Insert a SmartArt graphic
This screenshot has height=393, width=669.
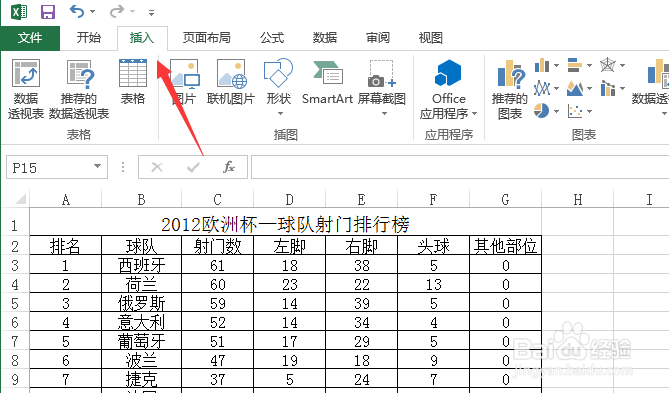pyautogui.click(x=327, y=82)
